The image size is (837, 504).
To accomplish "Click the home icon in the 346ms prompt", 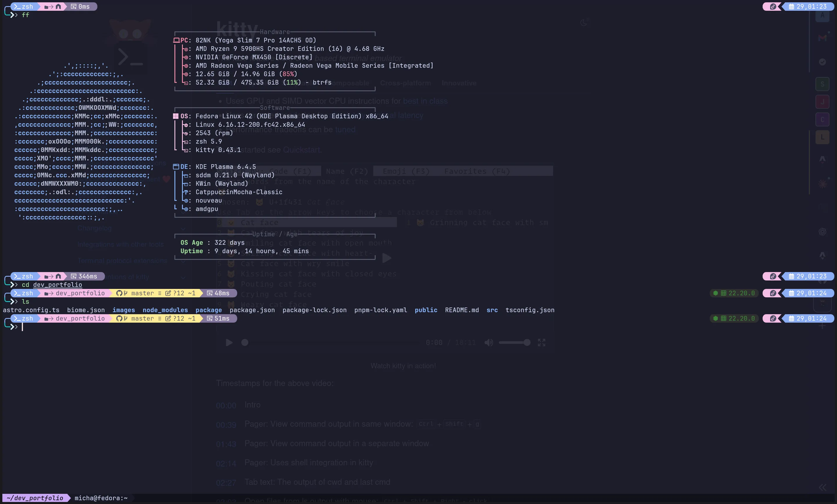I will tap(58, 276).
